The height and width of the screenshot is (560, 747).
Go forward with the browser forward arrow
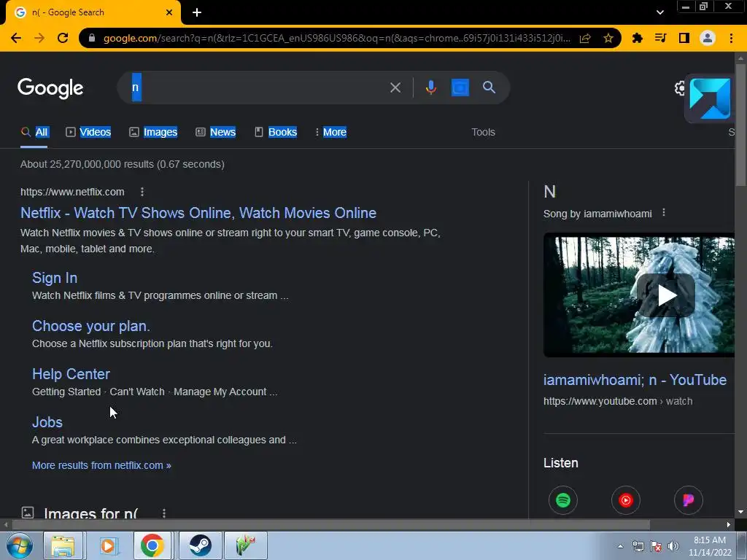point(39,38)
